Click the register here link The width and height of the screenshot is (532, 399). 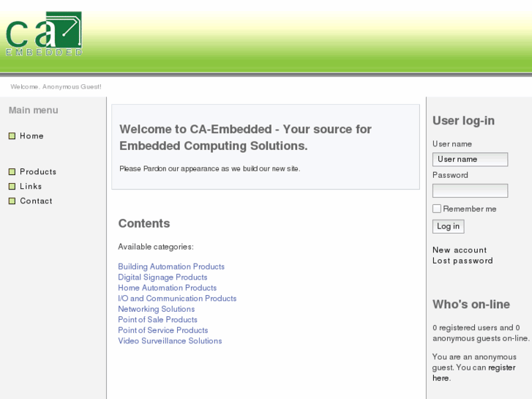point(473,373)
